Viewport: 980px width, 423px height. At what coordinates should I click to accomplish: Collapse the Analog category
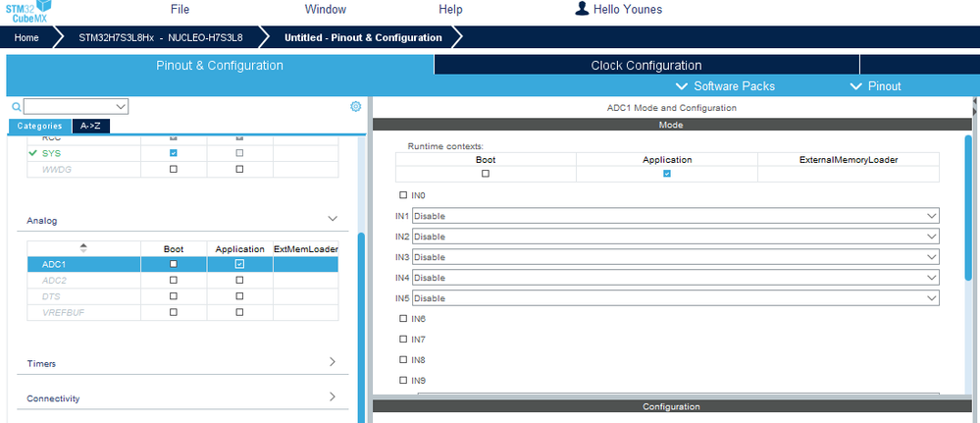click(333, 219)
